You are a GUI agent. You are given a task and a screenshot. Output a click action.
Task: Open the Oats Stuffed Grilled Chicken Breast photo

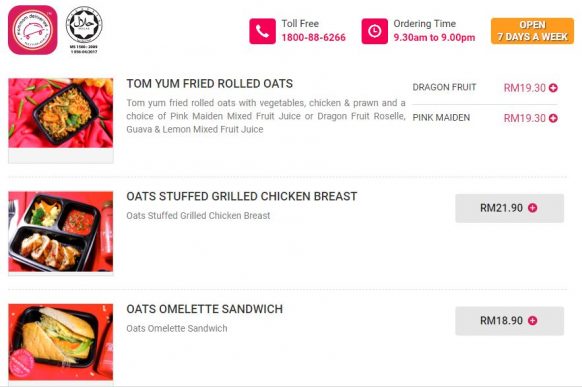pos(61,232)
